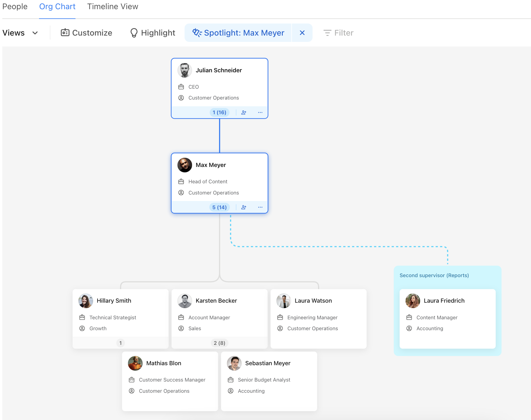Open the Views dropdown
The width and height of the screenshot is (531, 420).
tap(20, 33)
